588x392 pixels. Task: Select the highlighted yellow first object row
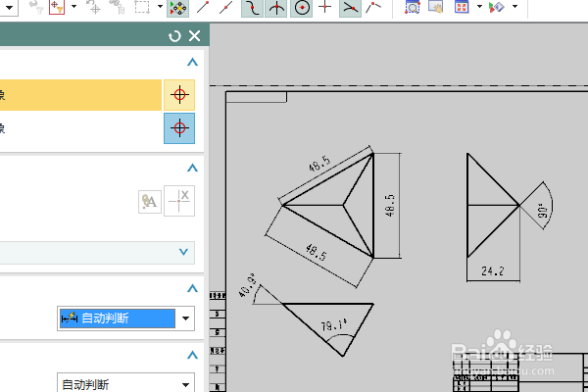pyautogui.click(x=80, y=95)
